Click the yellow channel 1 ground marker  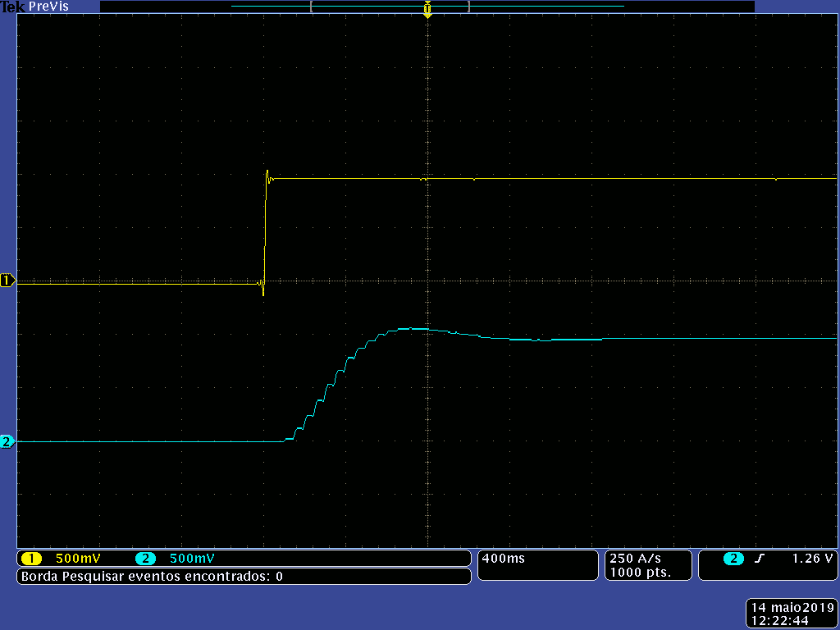coord(8,281)
